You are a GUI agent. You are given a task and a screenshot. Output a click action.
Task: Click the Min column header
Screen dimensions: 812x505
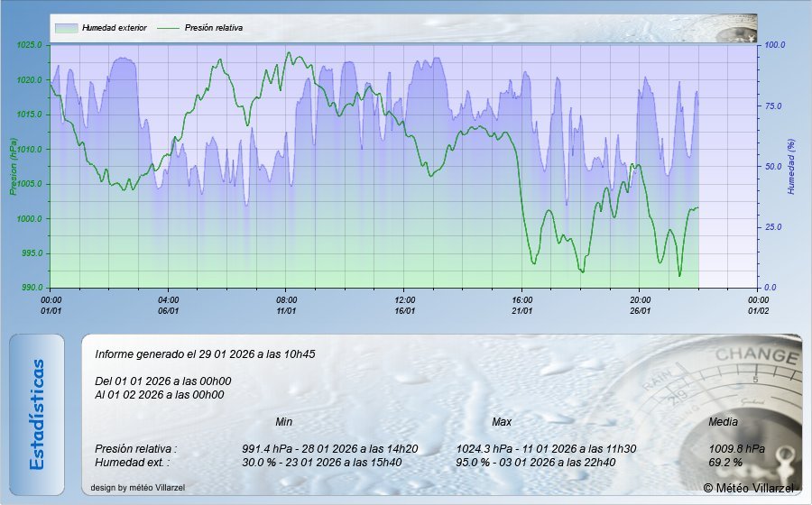283,422
